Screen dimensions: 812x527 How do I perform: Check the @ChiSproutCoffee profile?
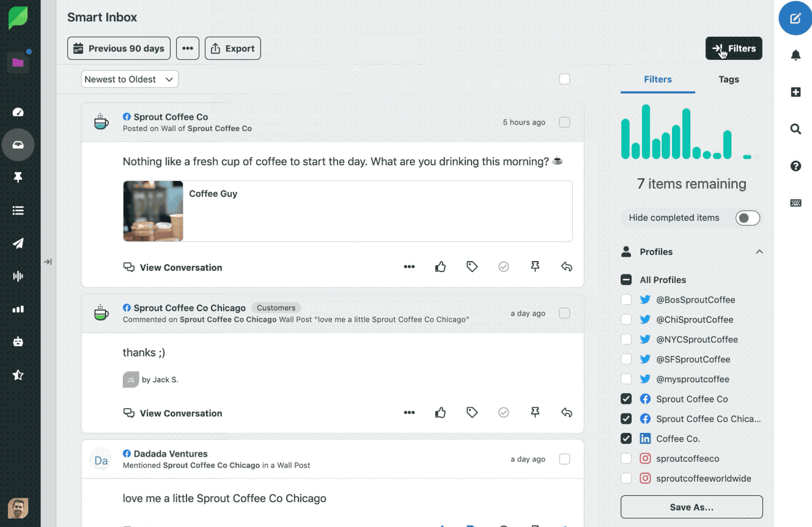[626, 319]
